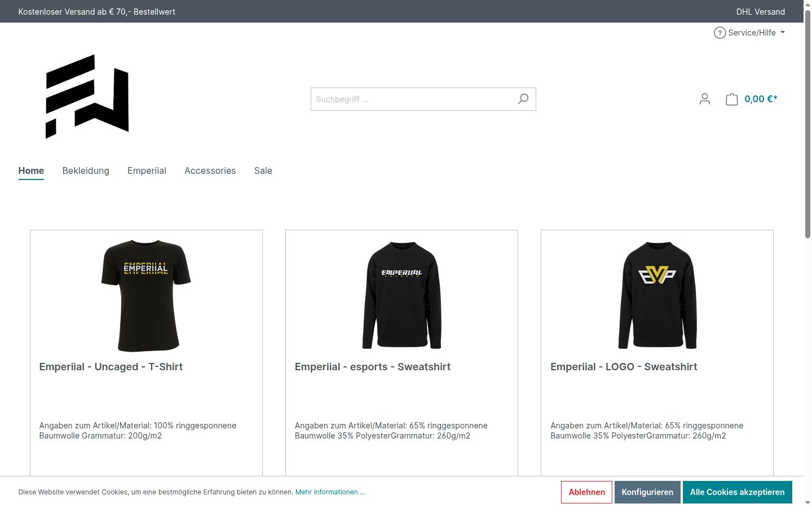Viewport: 812px width, 508px height.
Task: Click the Emperiial - LOGO - Sweatshirt title
Action: pyautogui.click(x=624, y=367)
